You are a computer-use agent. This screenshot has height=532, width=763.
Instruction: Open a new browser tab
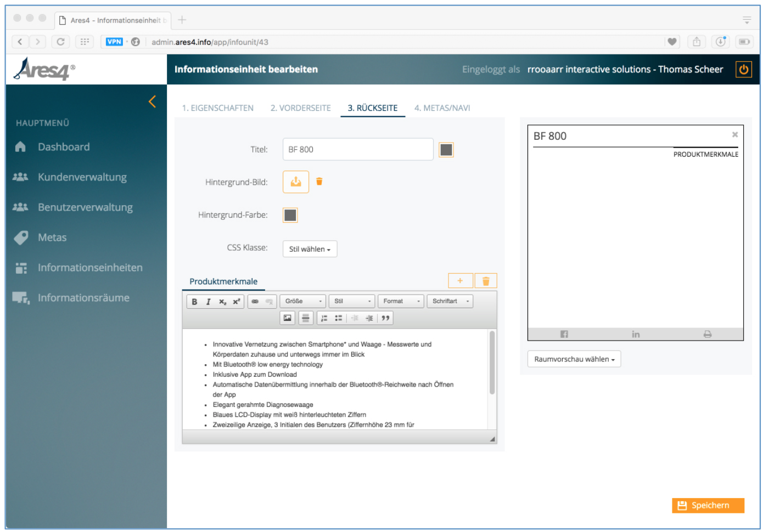[182, 20]
